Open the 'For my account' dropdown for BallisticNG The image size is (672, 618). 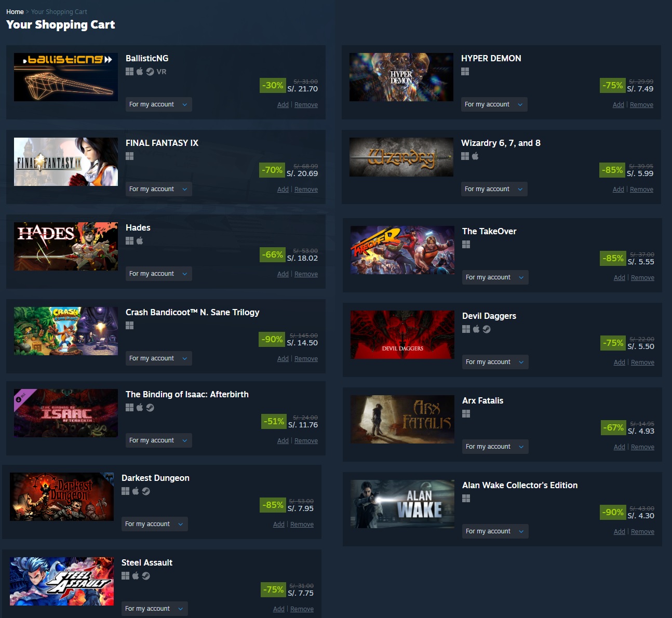tap(158, 104)
